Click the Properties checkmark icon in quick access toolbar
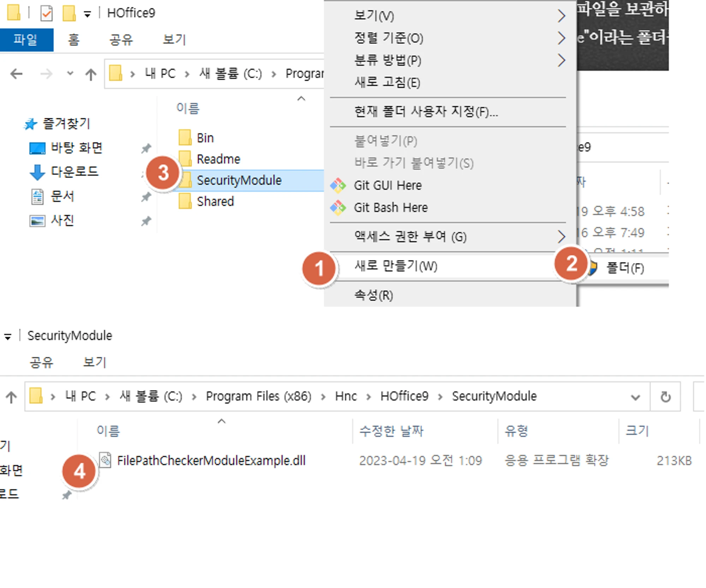 pos(46,13)
